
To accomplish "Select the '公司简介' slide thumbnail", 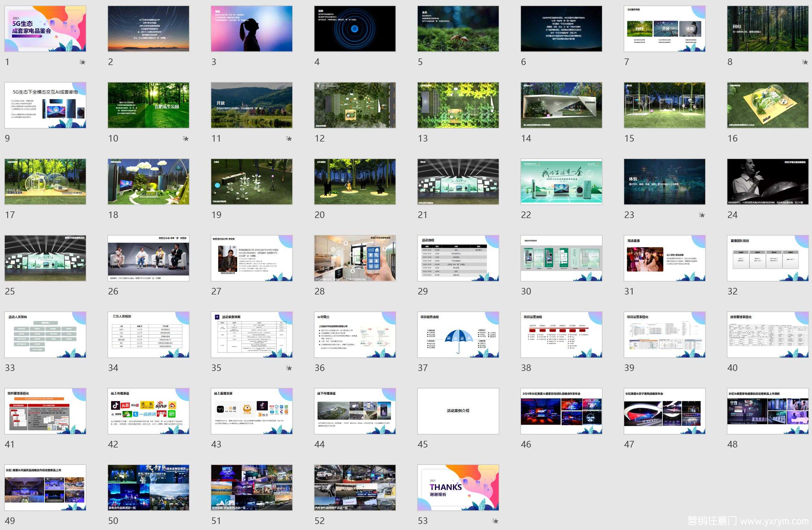I will coord(355,335).
